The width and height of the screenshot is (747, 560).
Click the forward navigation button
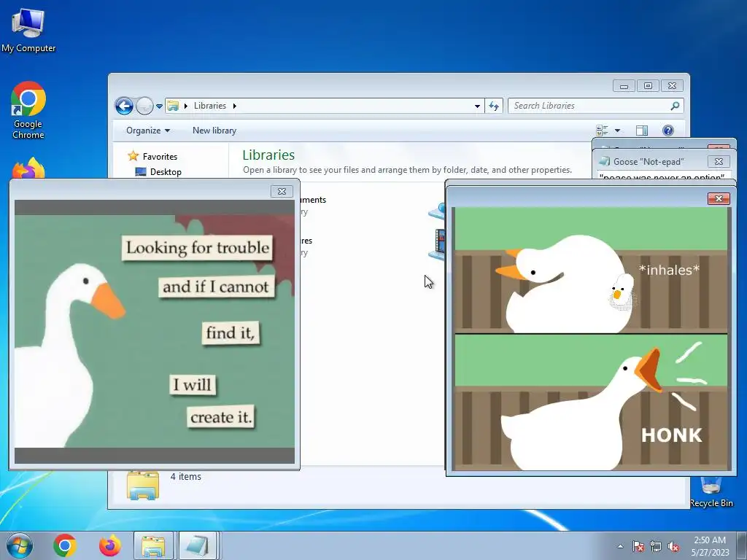(144, 106)
